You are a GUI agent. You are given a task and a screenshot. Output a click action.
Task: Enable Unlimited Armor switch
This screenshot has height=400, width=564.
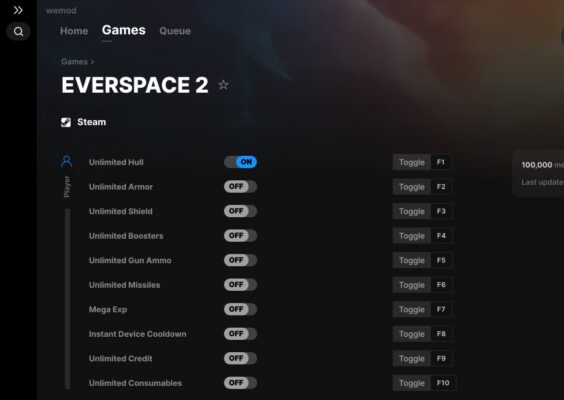click(x=240, y=186)
